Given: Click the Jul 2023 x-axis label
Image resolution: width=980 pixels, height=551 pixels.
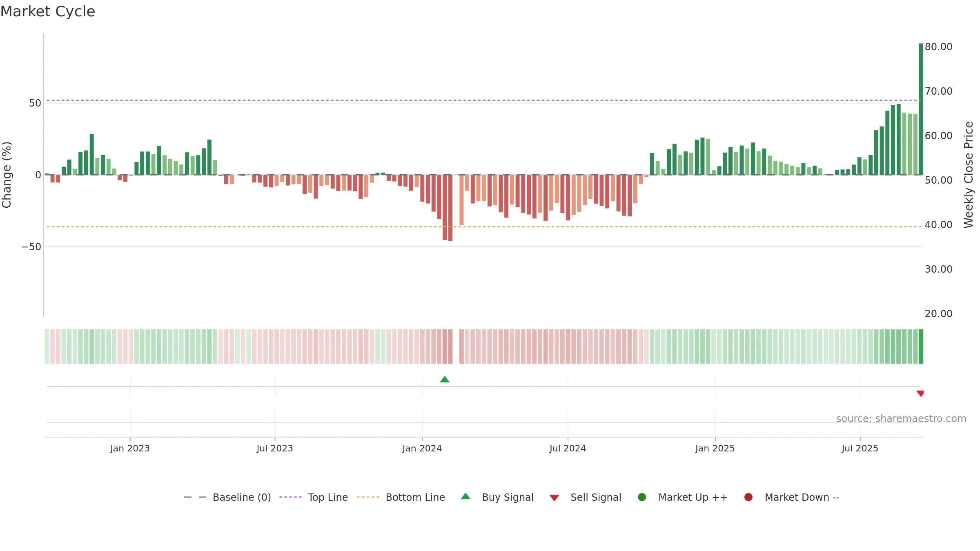Looking at the screenshot, I should [x=275, y=448].
